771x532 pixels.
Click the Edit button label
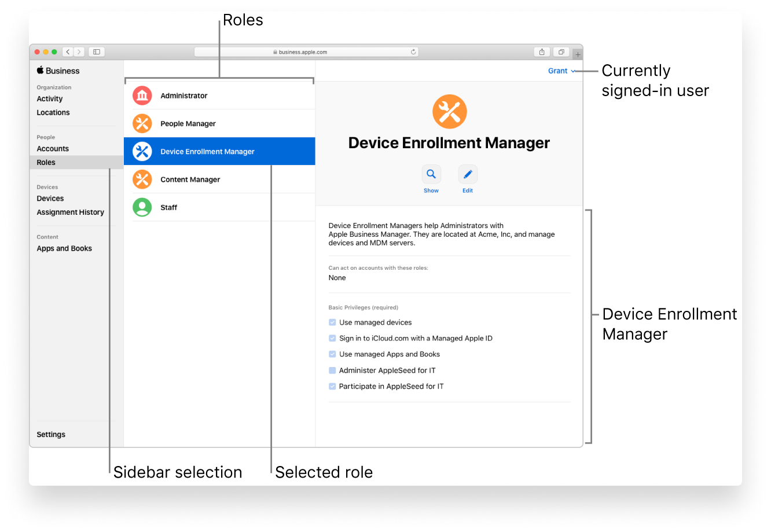468,190
